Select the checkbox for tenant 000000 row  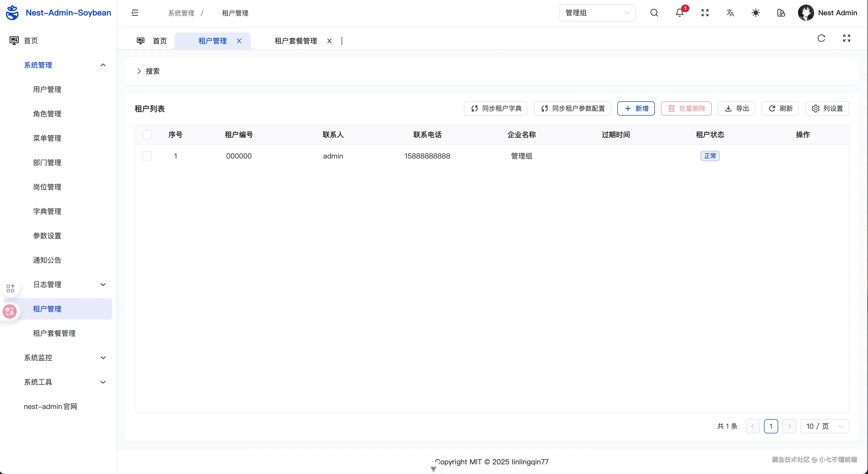click(147, 156)
